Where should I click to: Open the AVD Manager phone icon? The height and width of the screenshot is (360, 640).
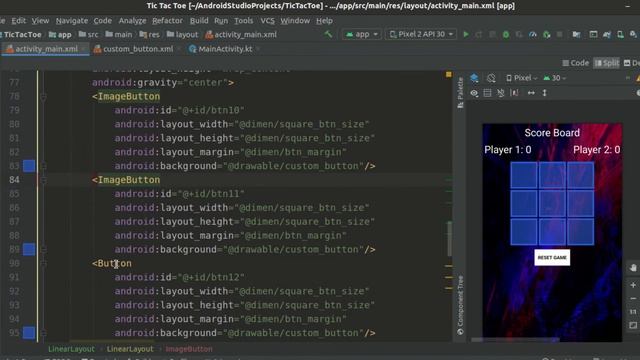(x=620, y=35)
